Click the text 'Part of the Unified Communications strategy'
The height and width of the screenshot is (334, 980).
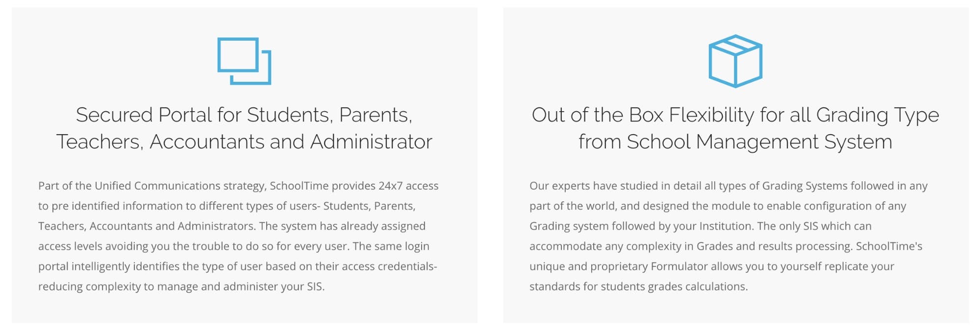click(152, 186)
